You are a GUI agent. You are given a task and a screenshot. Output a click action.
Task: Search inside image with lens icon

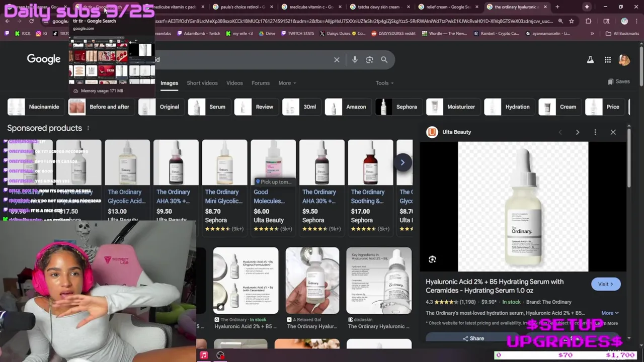click(x=432, y=259)
